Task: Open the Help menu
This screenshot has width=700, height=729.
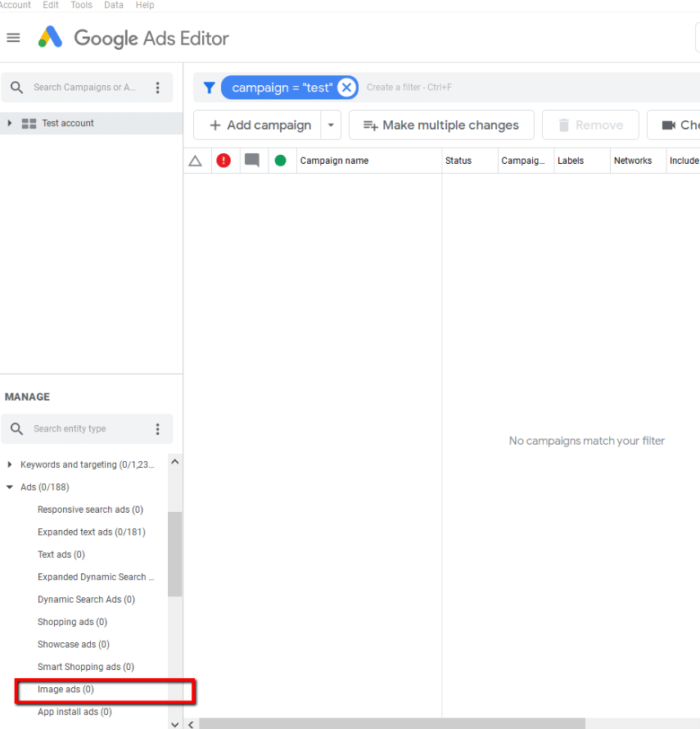Action: [x=145, y=5]
